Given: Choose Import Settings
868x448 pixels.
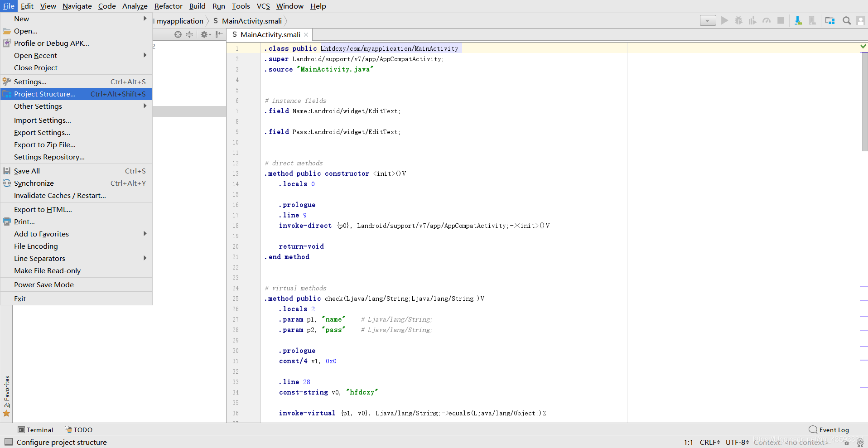Looking at the screenshot, I should (x=76, y=120).
